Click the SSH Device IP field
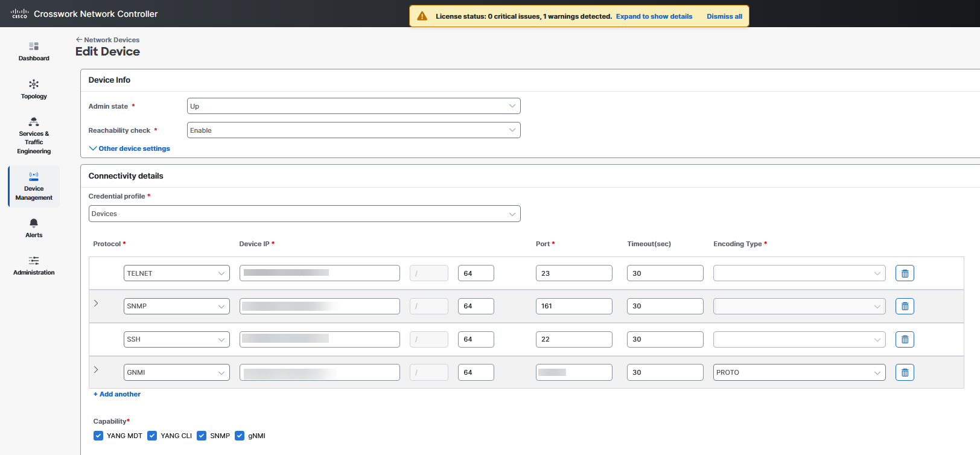The height and width of the screenshot is (455, 980). (320, 339)
